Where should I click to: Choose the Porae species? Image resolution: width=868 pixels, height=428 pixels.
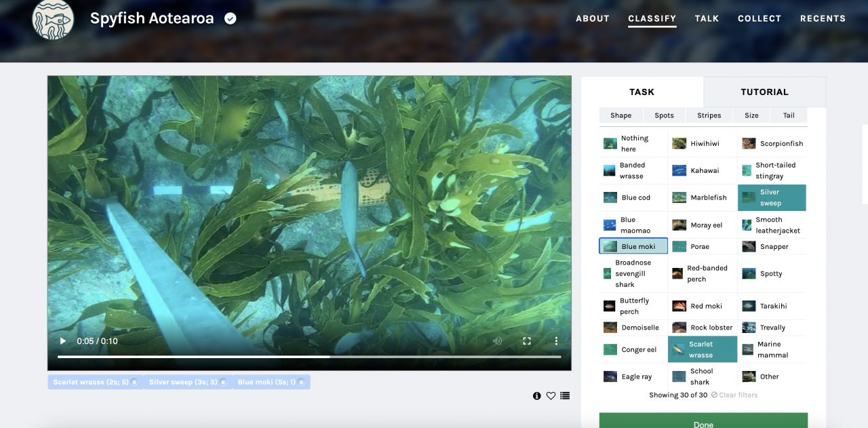(703, 246)
